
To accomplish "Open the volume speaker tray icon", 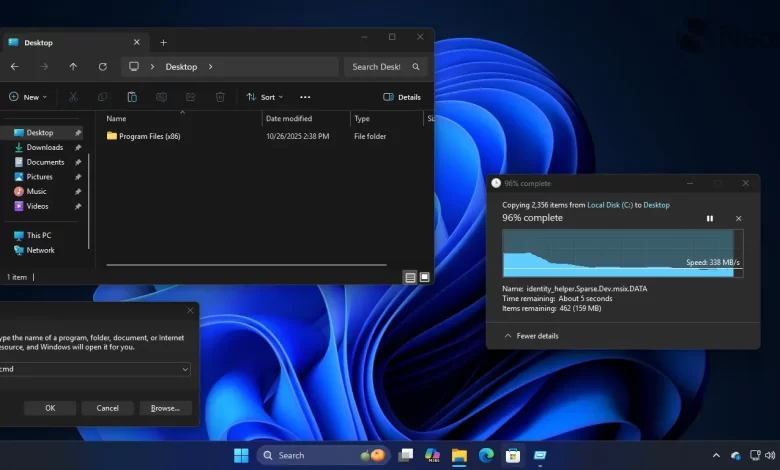I will click(x=770, y=455).
